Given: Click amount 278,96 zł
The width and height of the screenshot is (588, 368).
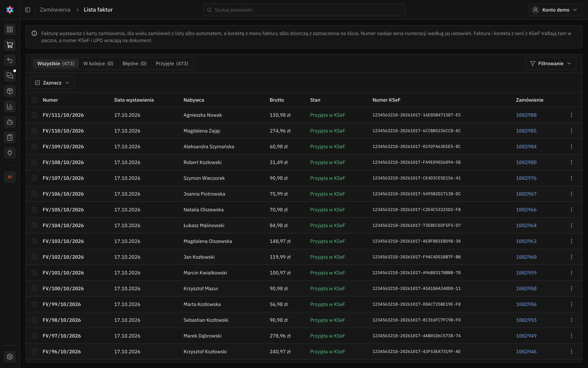Looking at the screenshot, I should 280,336.
